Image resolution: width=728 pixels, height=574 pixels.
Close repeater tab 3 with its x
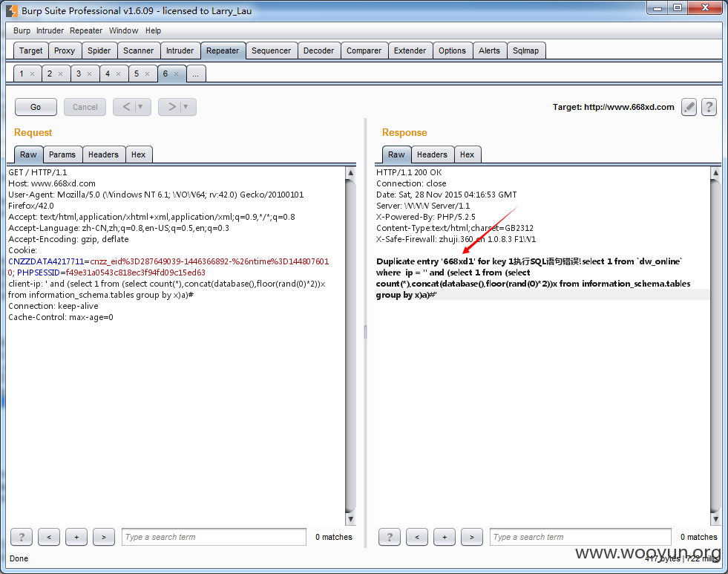click(89, 74)
